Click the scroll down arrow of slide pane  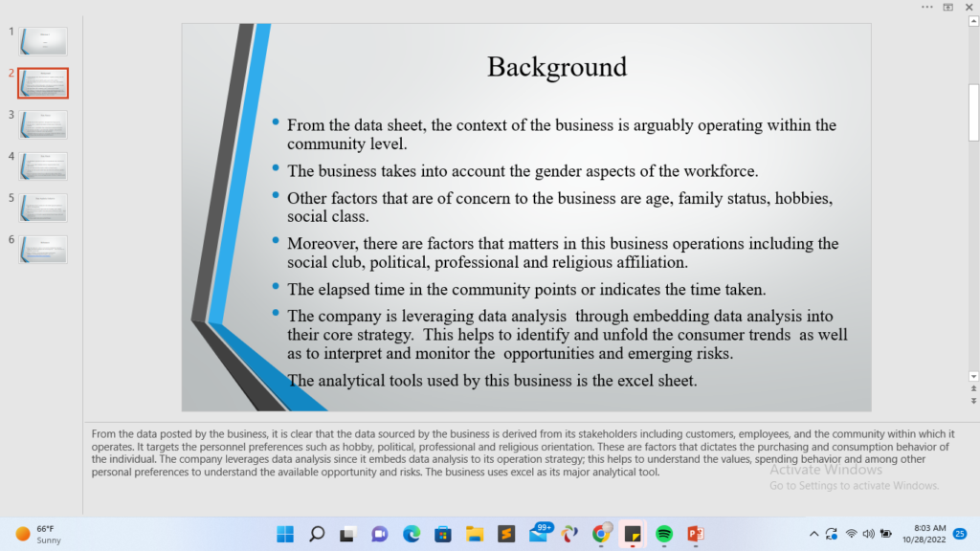point(973,376)
